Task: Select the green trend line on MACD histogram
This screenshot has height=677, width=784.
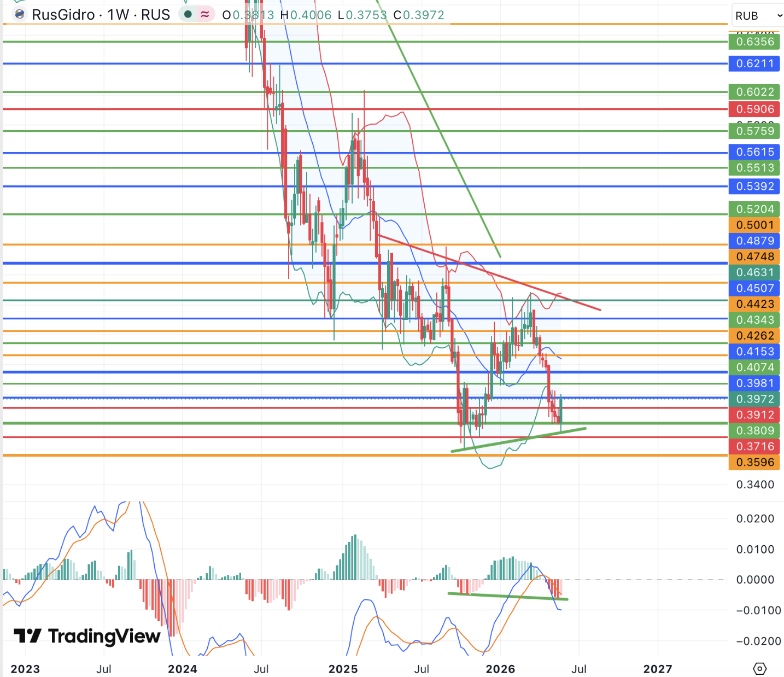Action: 508,596
